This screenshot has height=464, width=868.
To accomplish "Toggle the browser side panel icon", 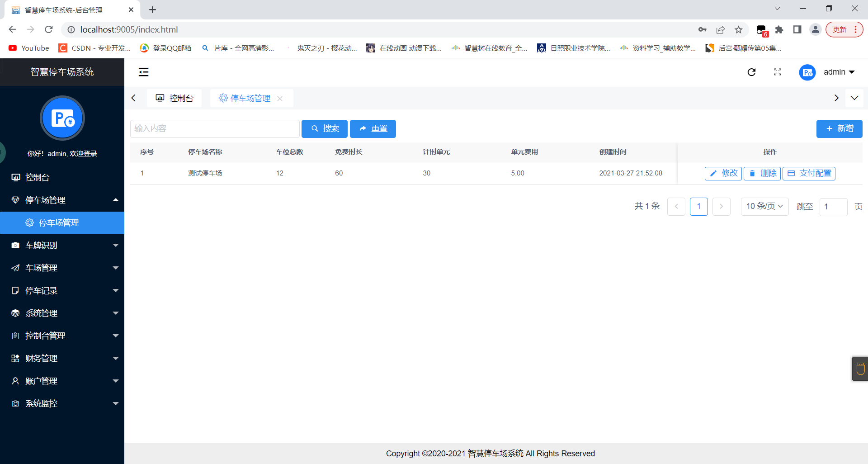I will (x=797, y=30).
